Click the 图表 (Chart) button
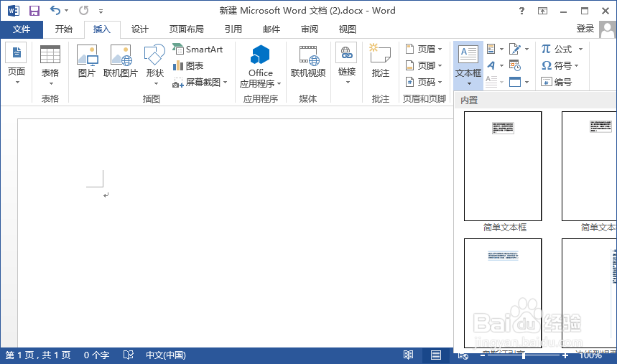The image size is (617, 364). pos(188,66)
